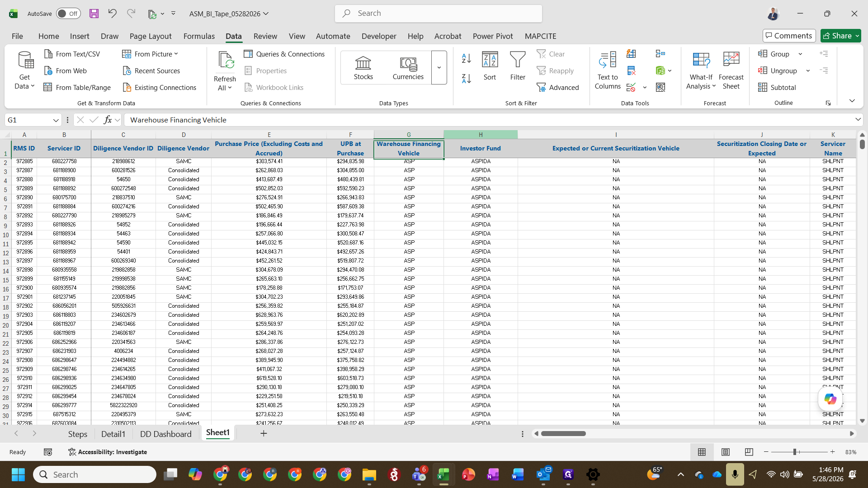This screenshot has height=488, width=868.
Task: Click Consolidate icon in Data Tools
Action: click(x=660, y=54)
